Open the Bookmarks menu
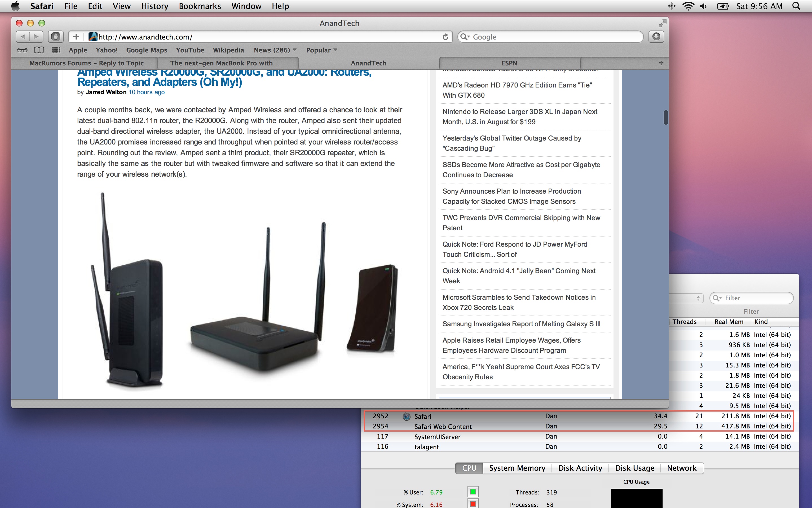 click(x=200, y=6)
